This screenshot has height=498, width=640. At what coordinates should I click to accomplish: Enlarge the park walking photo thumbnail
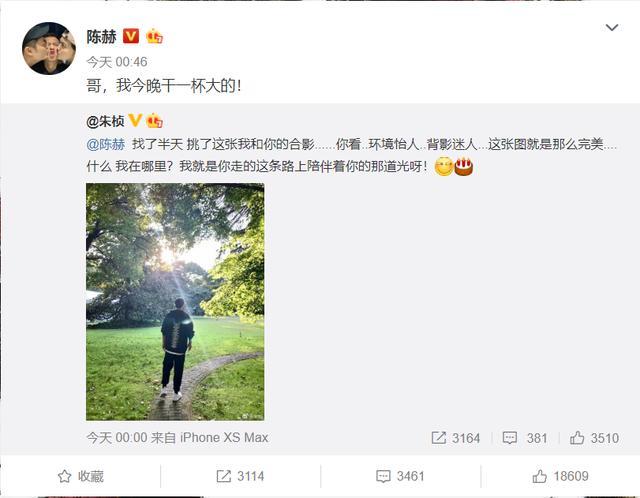coord(175,302)
